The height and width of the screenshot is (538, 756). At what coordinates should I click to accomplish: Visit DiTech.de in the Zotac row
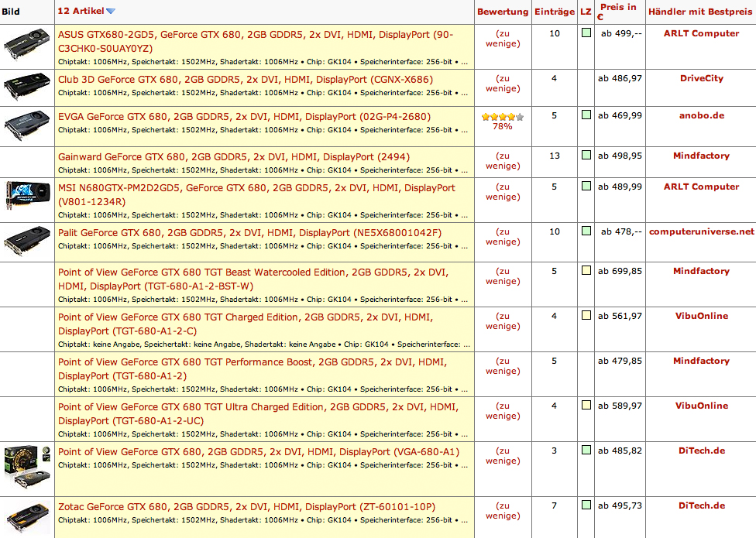(702, 505)
